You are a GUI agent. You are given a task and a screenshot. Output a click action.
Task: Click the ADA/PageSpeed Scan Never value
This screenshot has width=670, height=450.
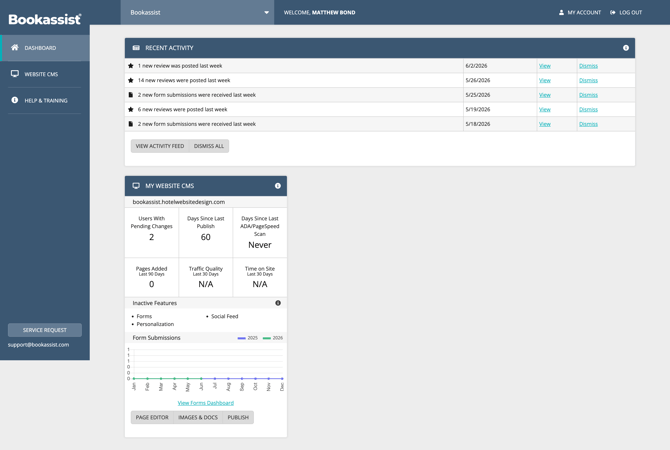pos(260,245)
